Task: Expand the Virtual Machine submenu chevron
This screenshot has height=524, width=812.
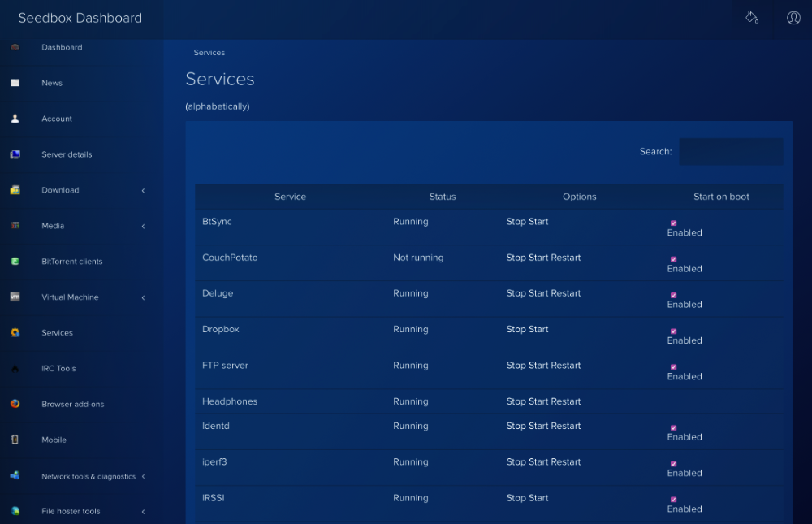Action: 144,297
